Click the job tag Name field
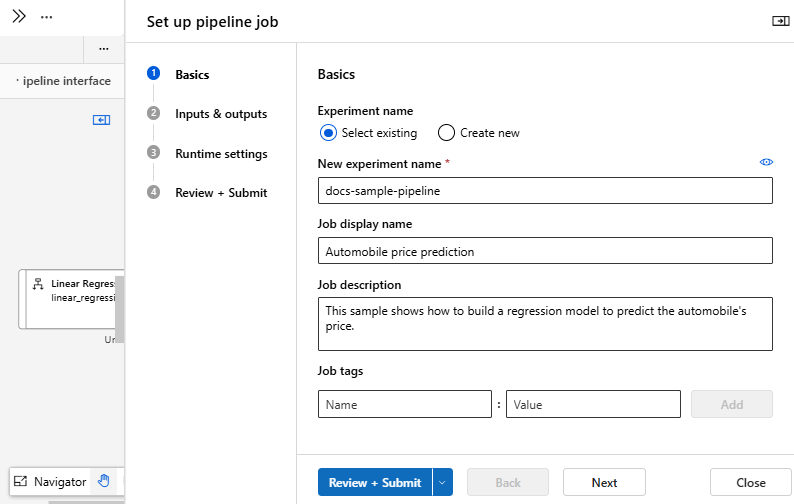The height and width of the screenshot is (504, 794). click(404, 404)
